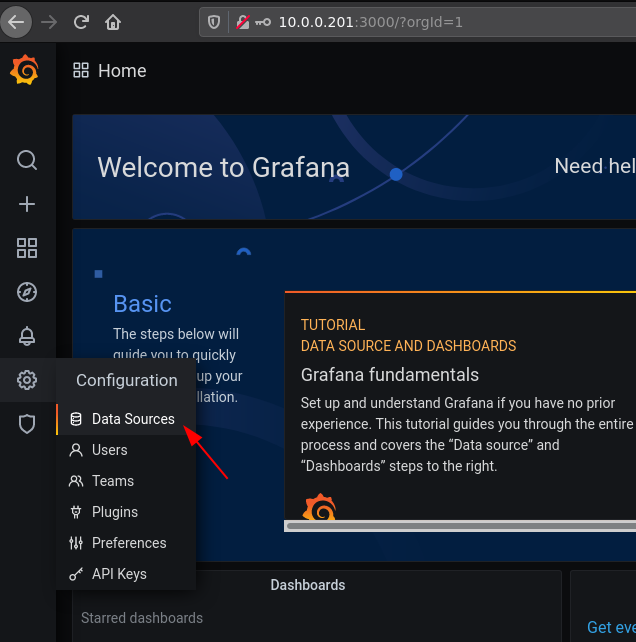
Task: Click the Configuration gear icon
Action: pyautogui.click(x=27, y=380)
